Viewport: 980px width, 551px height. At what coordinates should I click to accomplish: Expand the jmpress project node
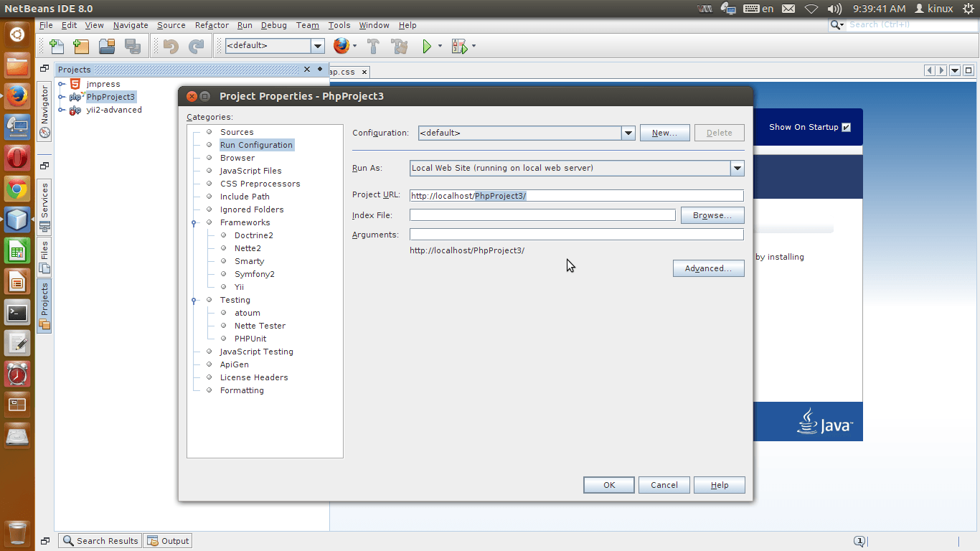click(62, 84)
